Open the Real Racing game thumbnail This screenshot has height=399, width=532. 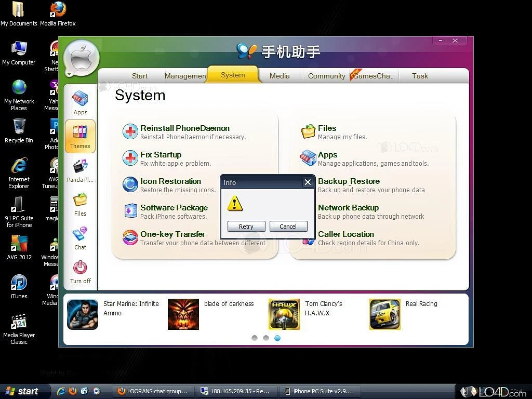pyautogui.click(x=385, y=314)
